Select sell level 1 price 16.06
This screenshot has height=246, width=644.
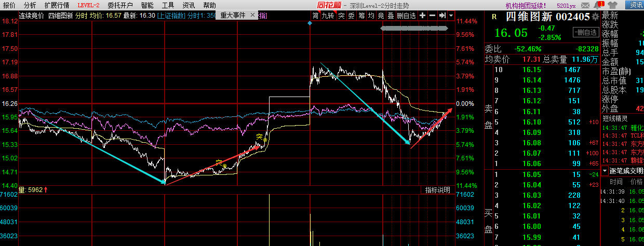pyautogui.click(x=532, y=163)
